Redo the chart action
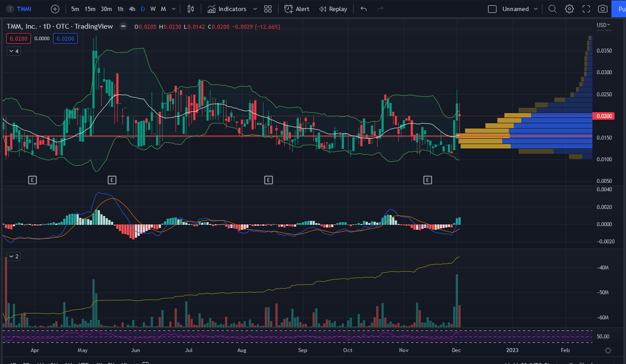Image resolution: width=626 pixels, height=364 pixels. (x=380, y=9)
